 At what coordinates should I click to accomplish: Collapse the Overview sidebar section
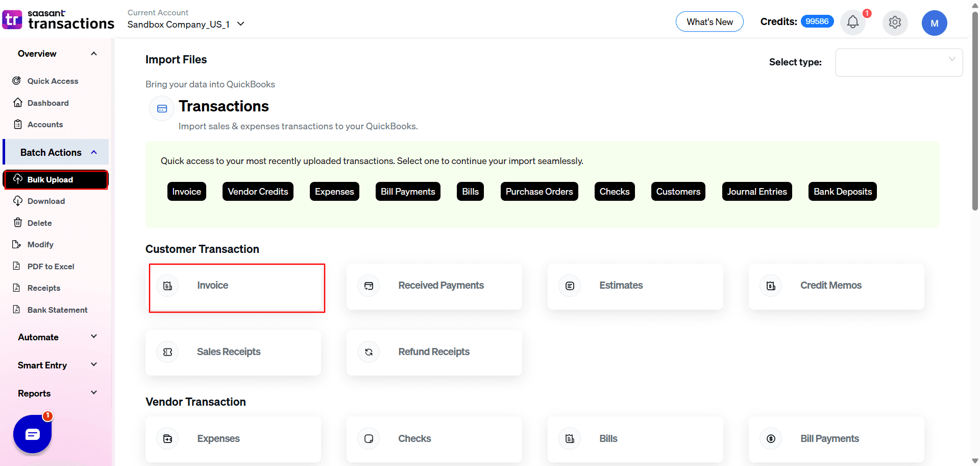pyautogui.click(x=94, y=54)
